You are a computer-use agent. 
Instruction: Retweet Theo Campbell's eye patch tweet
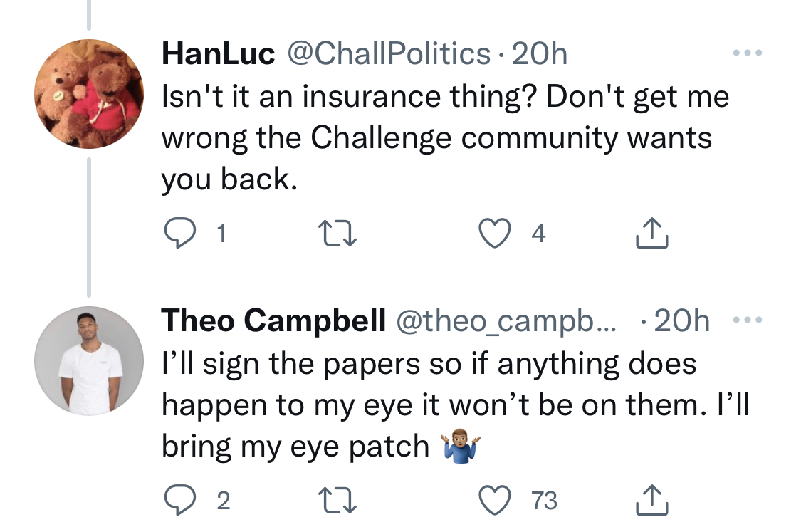coord(337,500)
